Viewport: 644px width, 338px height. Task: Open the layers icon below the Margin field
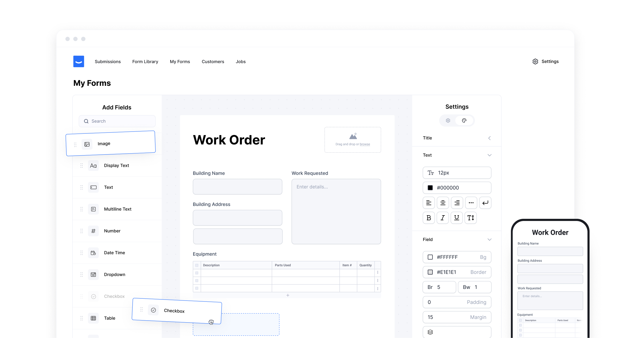tap(430, 332)
